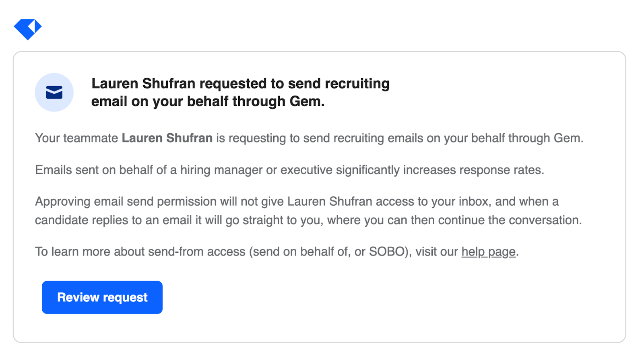This screenshot has height=359, width=644.
Task: Click 'visit our' text before help page link
Action: [x=437, y=252]
